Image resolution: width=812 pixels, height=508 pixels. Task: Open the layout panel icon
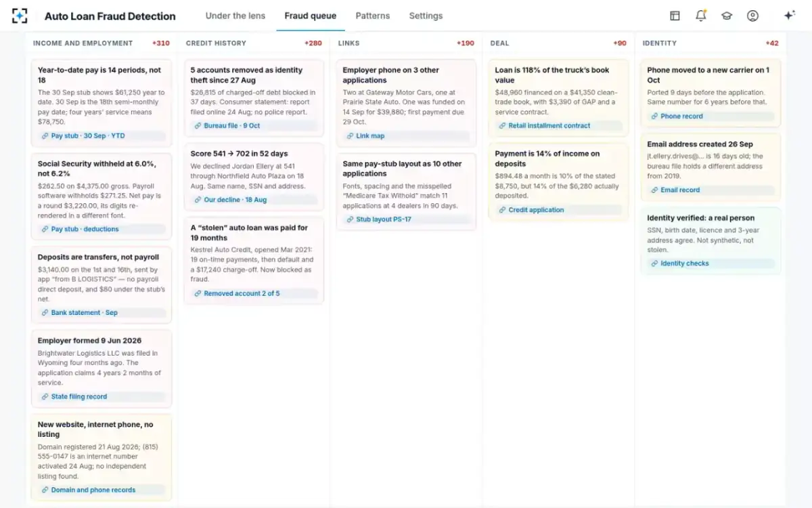click(675, 16)
